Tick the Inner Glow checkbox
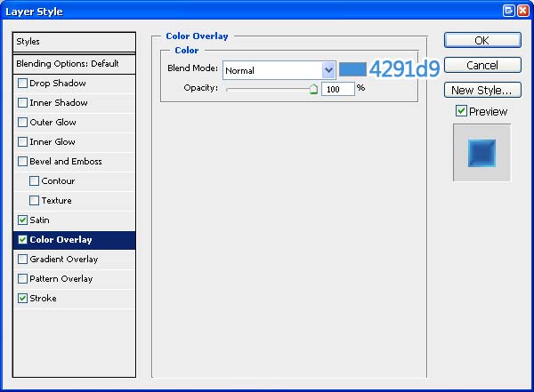Viewport: 534px width, 392px height. click(22, 142)
